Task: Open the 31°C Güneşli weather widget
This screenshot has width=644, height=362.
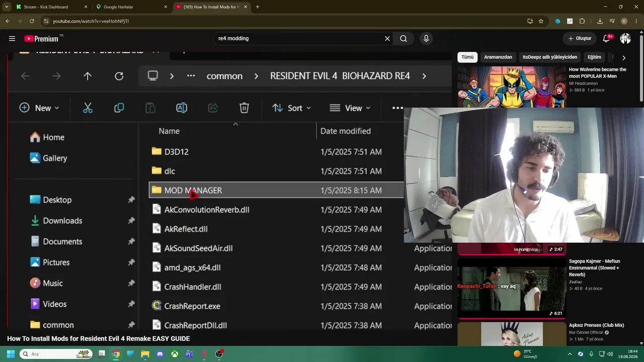Action: (525, 354)
